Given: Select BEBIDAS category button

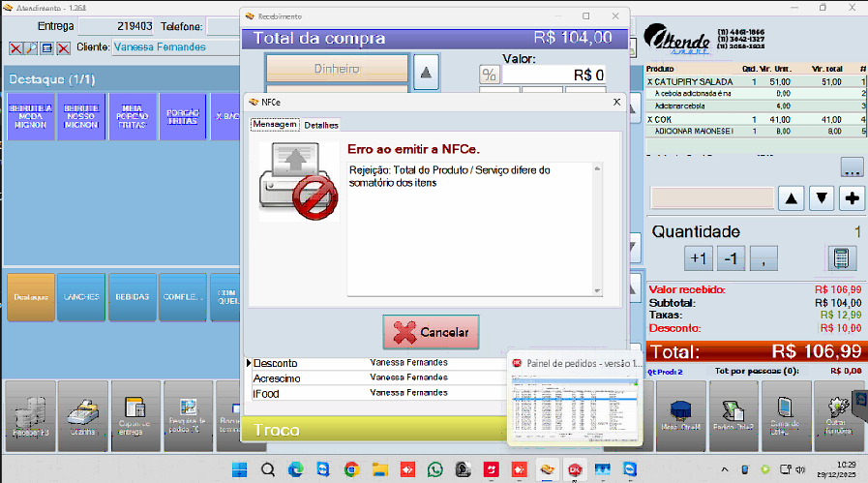Looking at the screenshot, I should pyautogui.click(x=133, y=297).
